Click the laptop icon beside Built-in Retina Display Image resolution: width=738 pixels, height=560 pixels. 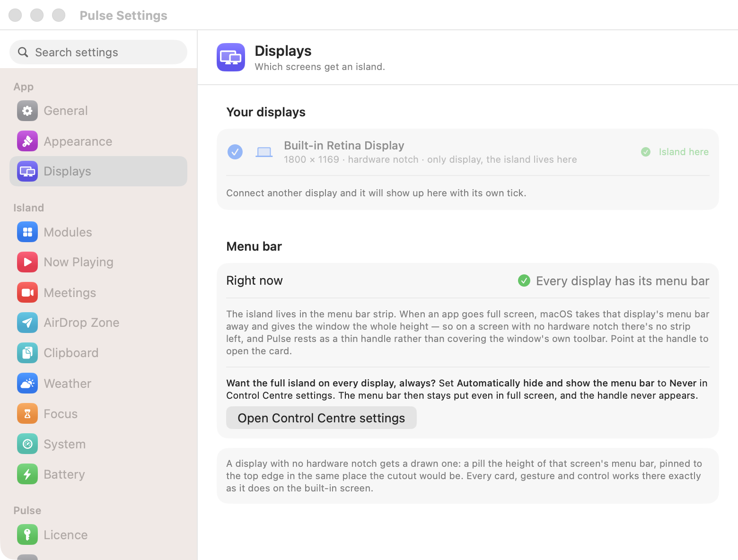[264, 152]
